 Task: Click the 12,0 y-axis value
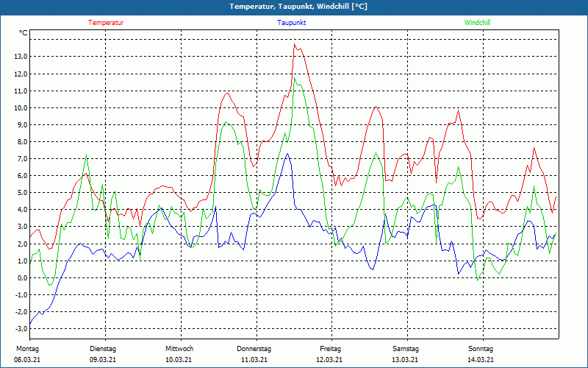pyautogui.click(x=21, y=74)
